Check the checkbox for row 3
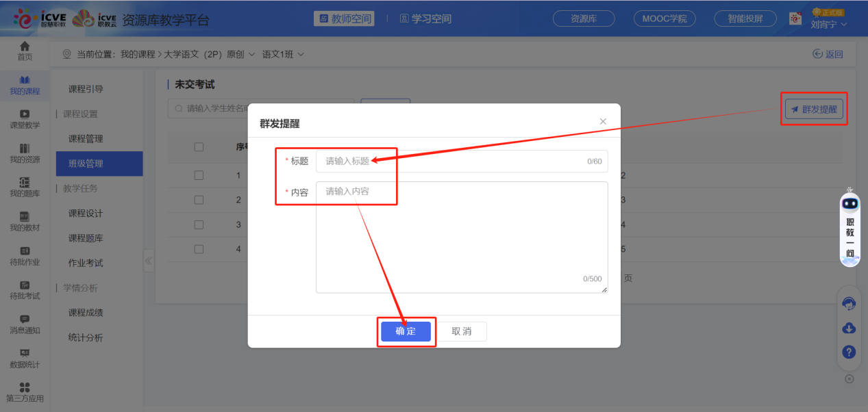Screen dimensions: 868x412 coord(199,224)
